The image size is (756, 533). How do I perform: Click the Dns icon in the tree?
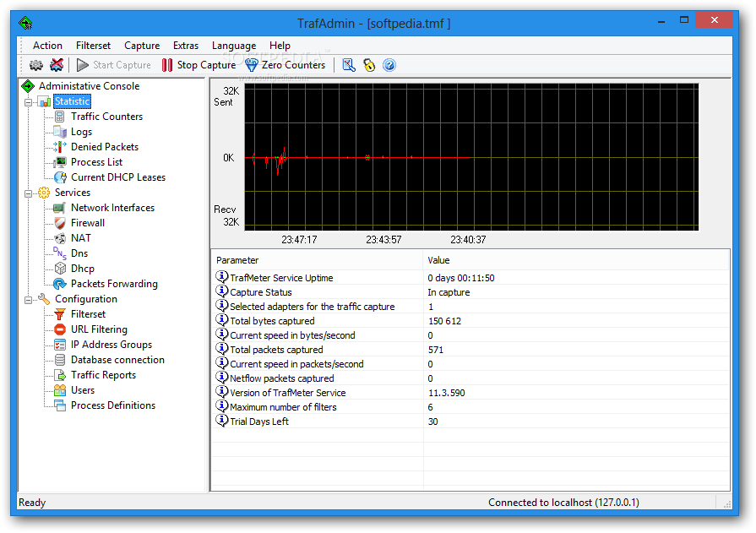[x=60, y=253]
